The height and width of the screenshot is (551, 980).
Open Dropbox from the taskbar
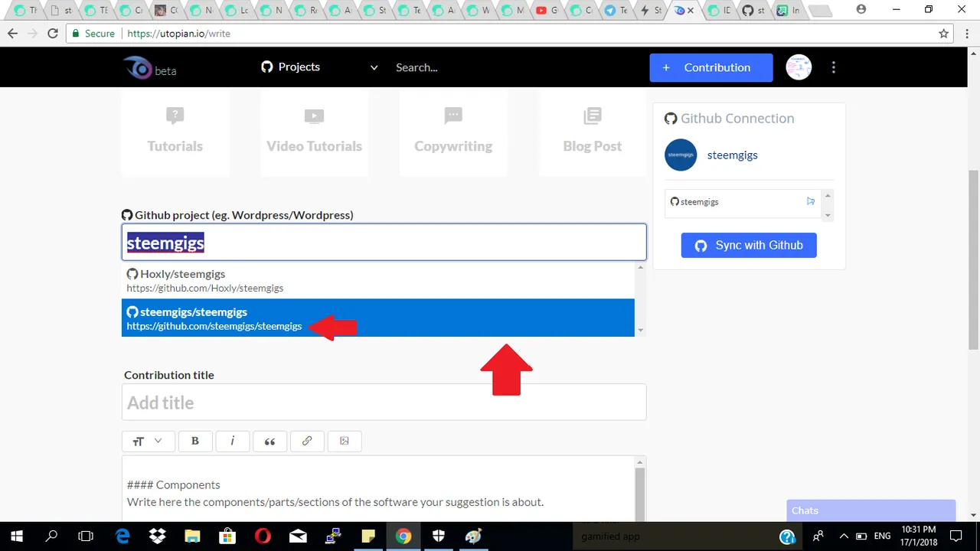click(x=158, y=536)
